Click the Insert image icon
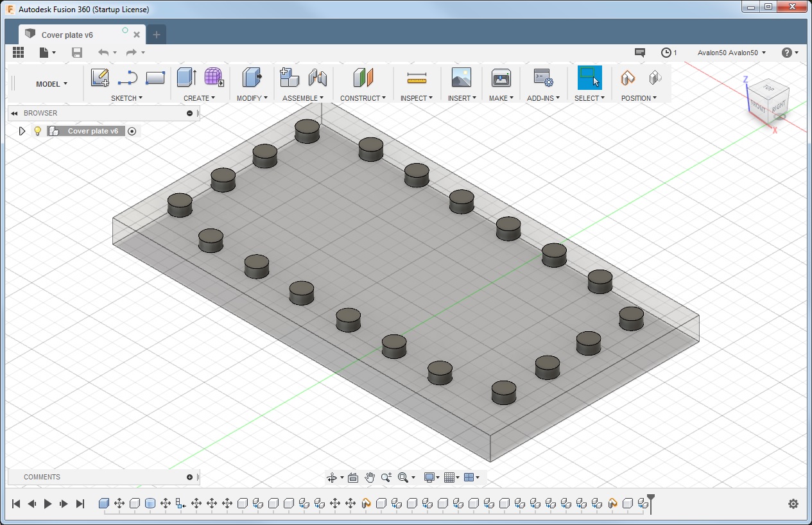The image size is (812, 525). coord(462,78)
